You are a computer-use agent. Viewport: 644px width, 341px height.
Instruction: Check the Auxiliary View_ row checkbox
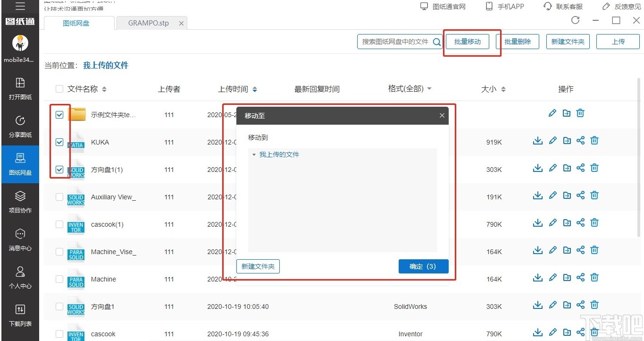pyautogui.click(x=59, y=197)
